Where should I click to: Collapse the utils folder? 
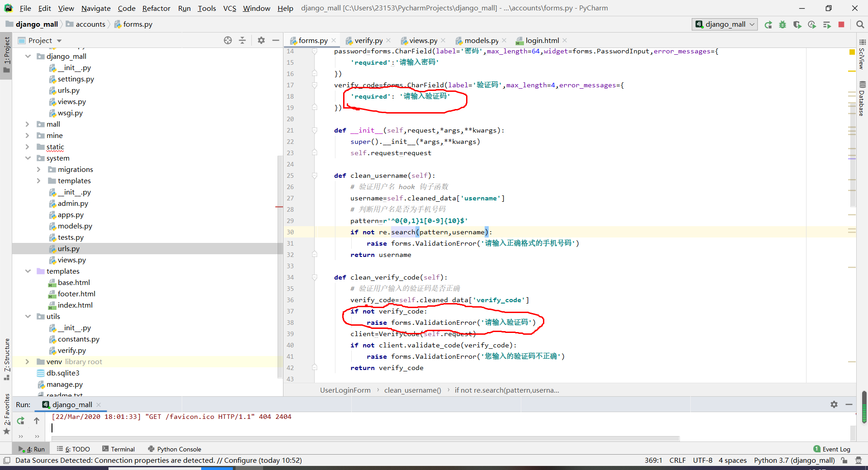(28, 316)
